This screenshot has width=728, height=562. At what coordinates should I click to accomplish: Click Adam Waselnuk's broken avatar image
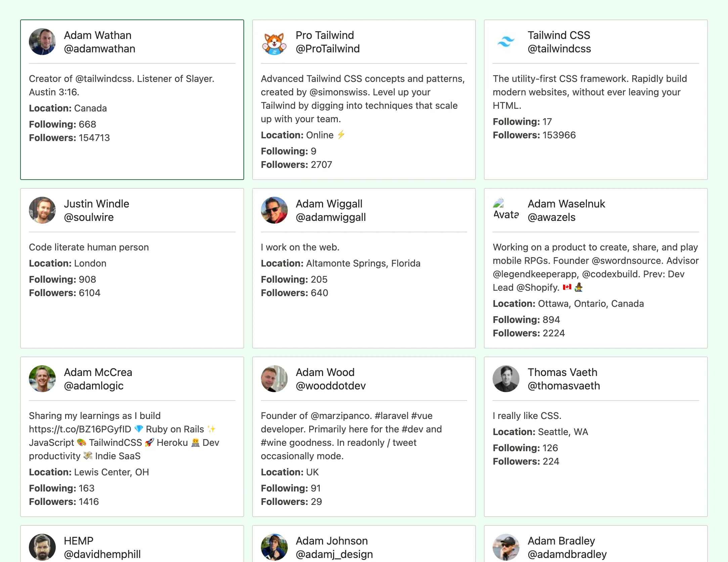tap(506, 210)
